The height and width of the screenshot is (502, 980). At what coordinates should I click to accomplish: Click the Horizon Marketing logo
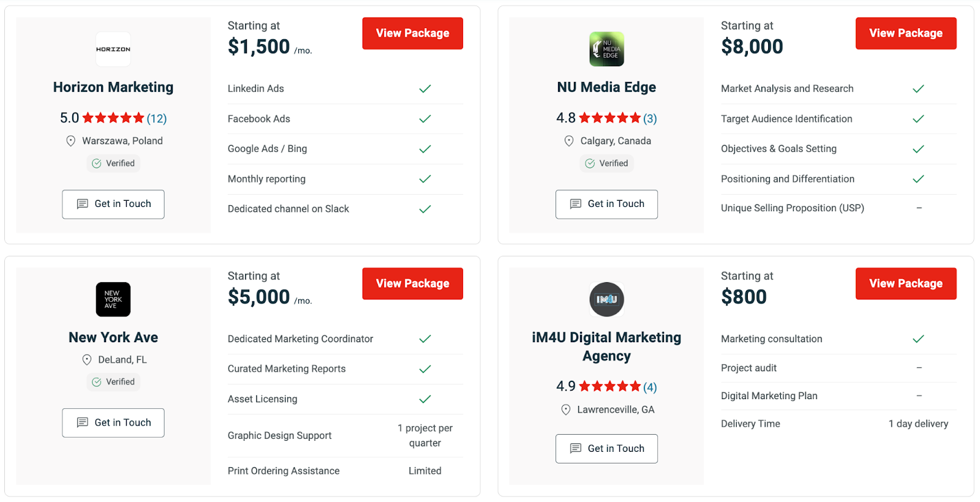[x=113, y=49]
